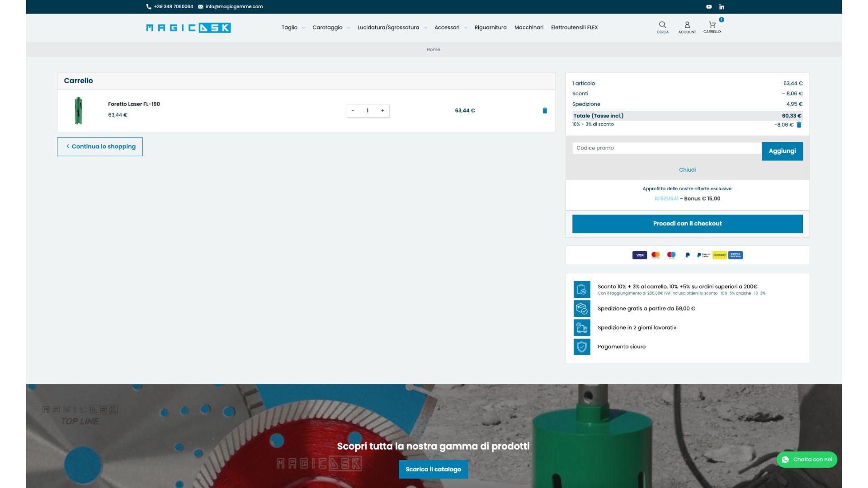
Task: Click the +39 348 7060064 phone number
Action: click(x=173, y=7)
